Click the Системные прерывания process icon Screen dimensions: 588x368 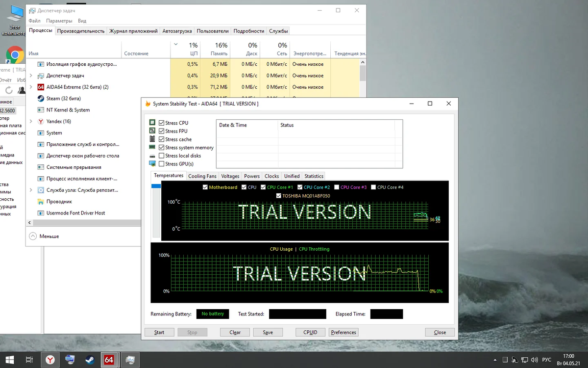[41, 167]
